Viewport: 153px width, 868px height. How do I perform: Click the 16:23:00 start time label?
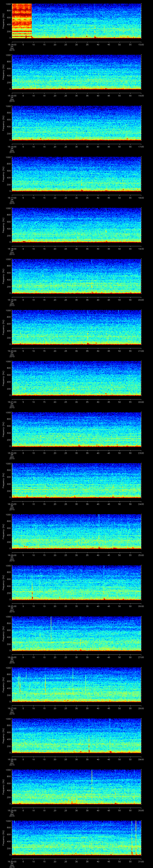tap(12, 504)
